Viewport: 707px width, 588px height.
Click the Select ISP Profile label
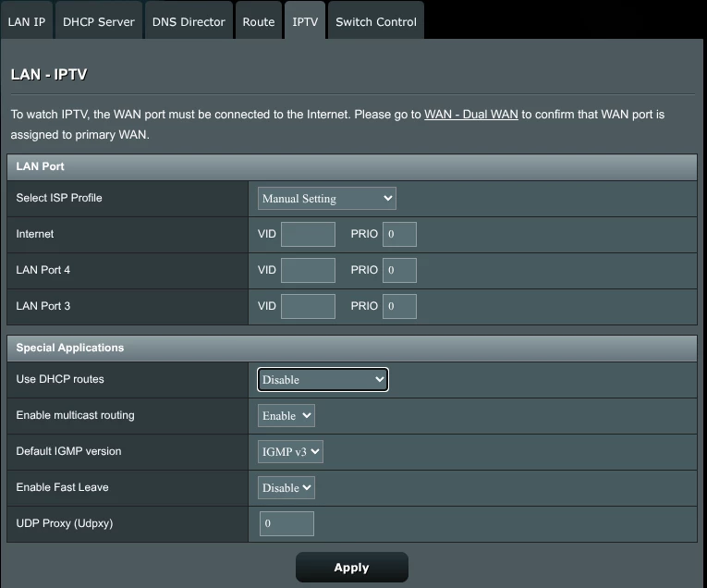tap(59, 198)
